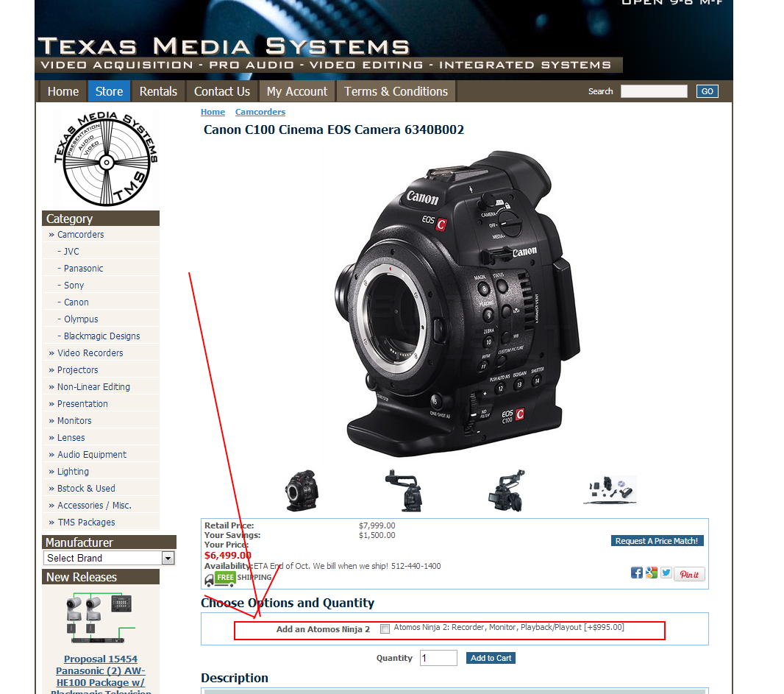Enable the Atomos Ninja 2 add-on checkbox
Viewport: 784px width, 694px height.
385,629
